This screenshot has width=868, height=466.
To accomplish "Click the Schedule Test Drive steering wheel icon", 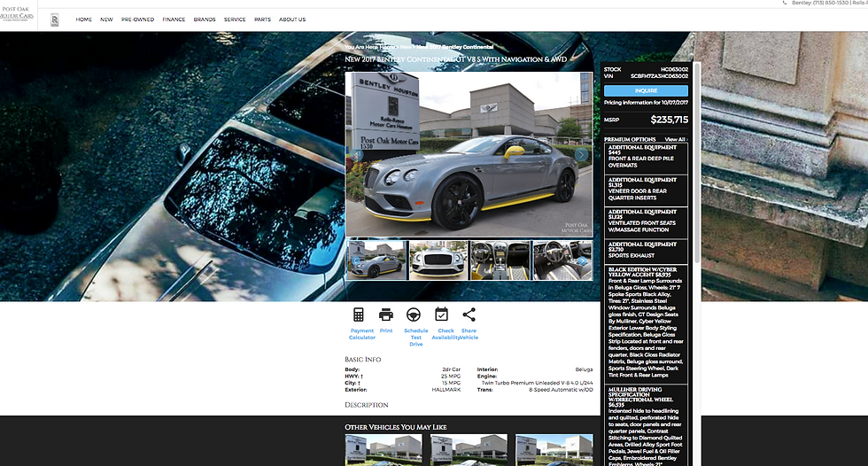I will pyautogui.click(x=414, y=315).
